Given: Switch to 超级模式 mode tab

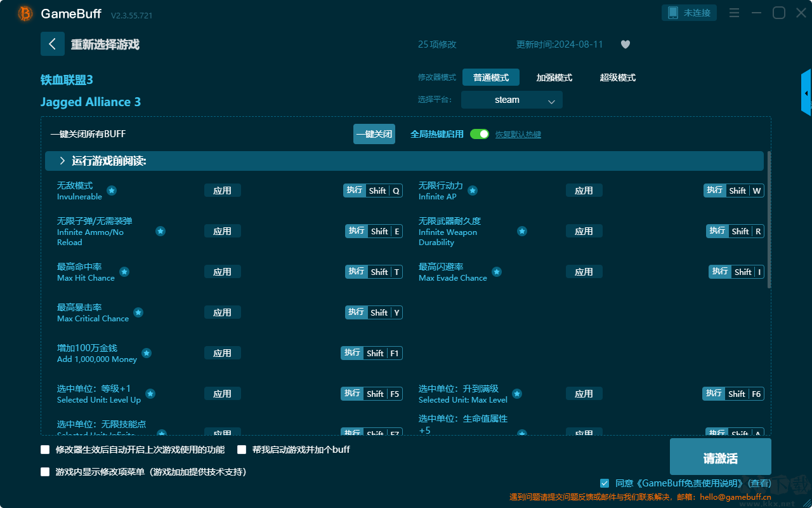Looking at the screenshot, I should 618,77.
